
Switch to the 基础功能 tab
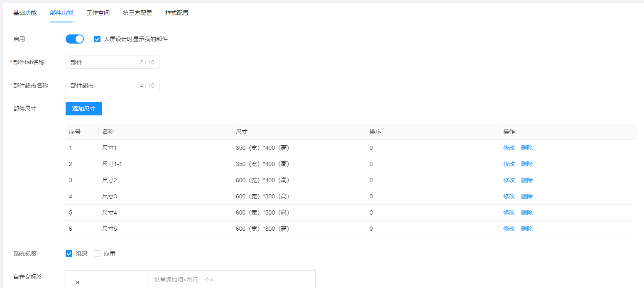(24, 13)
